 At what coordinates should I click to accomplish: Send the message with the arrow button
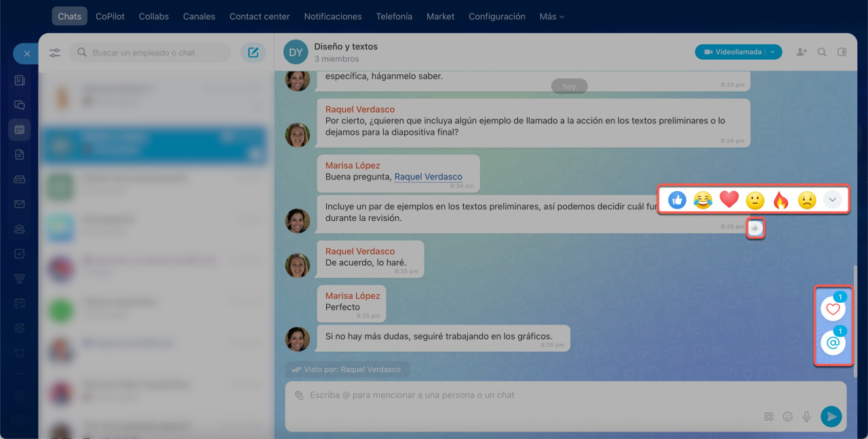click(x=831, y=417)
